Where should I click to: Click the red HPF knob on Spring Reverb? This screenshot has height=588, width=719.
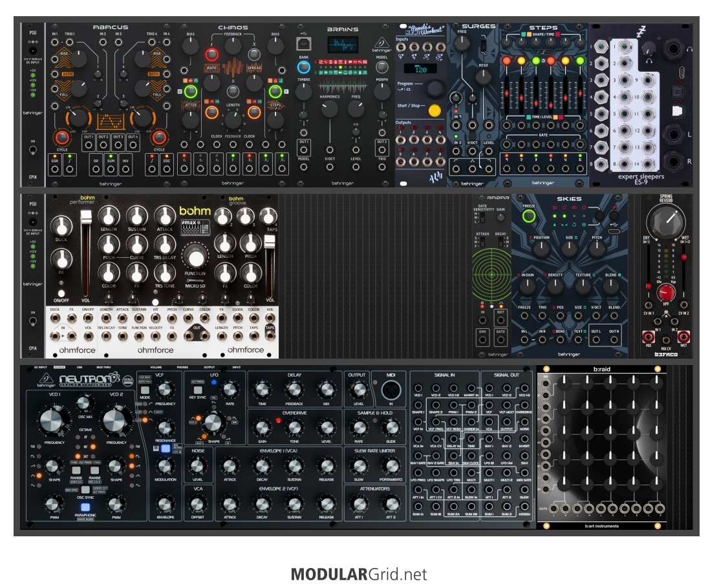pos(666,292)
